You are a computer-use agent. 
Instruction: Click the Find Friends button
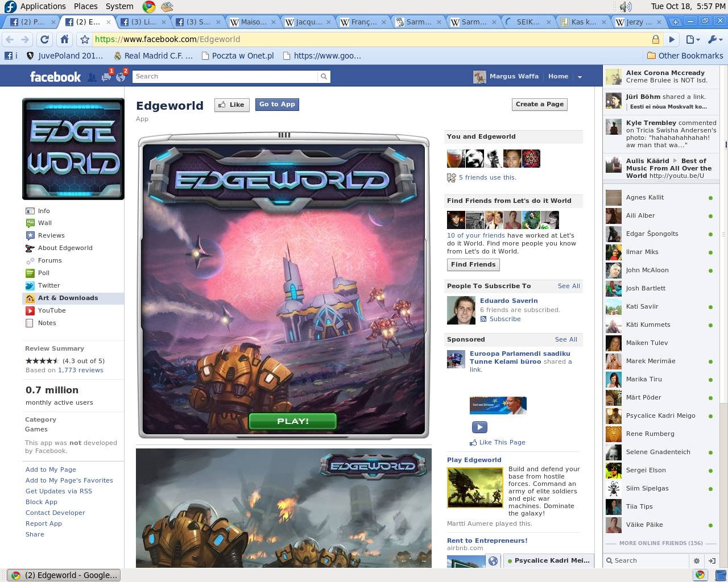473,265
